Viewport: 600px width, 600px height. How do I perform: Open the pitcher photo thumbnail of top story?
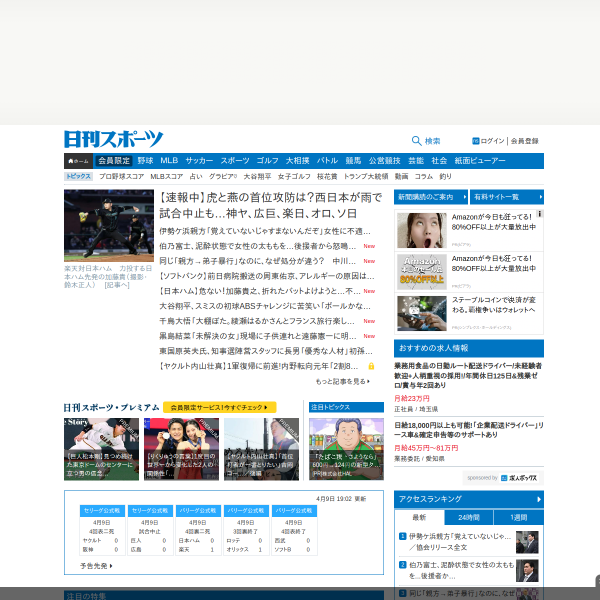[109, 225]
